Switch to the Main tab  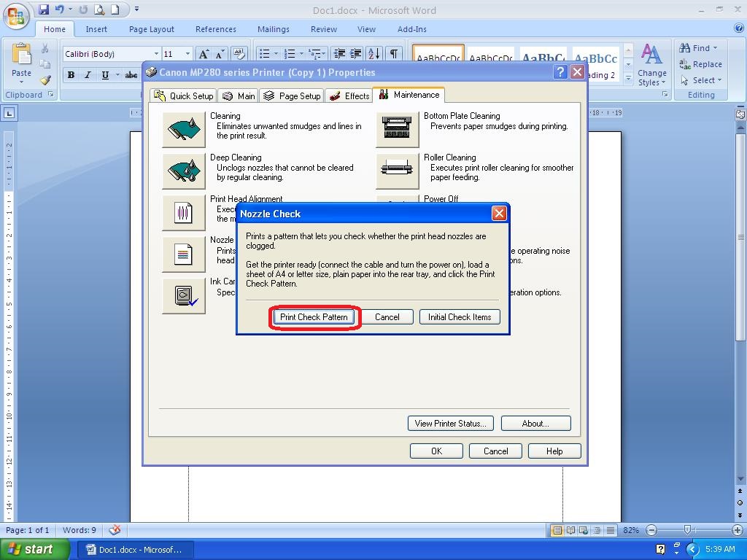pos(239,96)
